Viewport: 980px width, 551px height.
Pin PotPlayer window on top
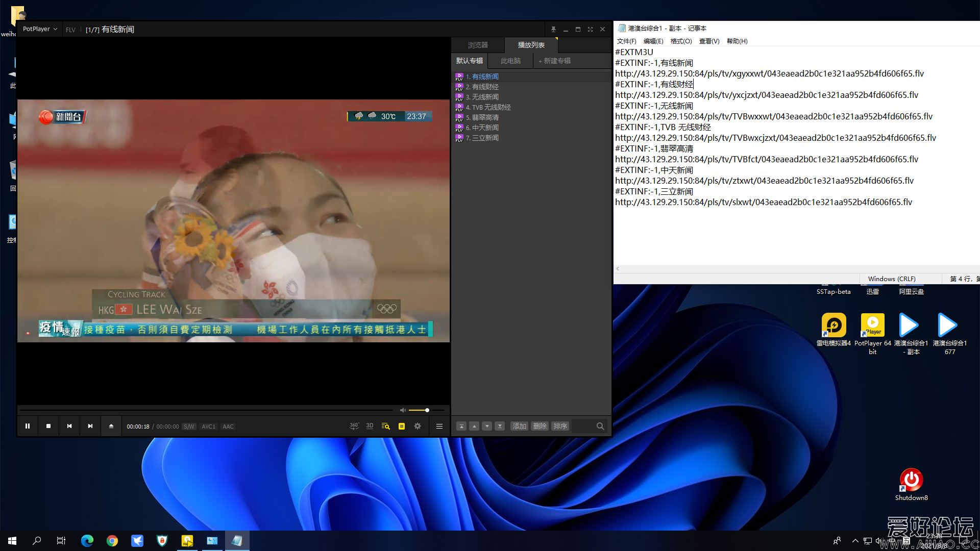point(553,30)
